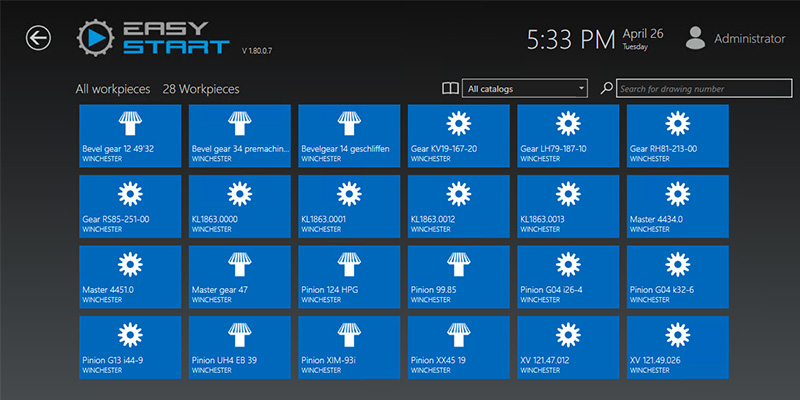The image size is (800, 400).
Task: Click the KL1863.0012 name text
Action: pos(433,219)
